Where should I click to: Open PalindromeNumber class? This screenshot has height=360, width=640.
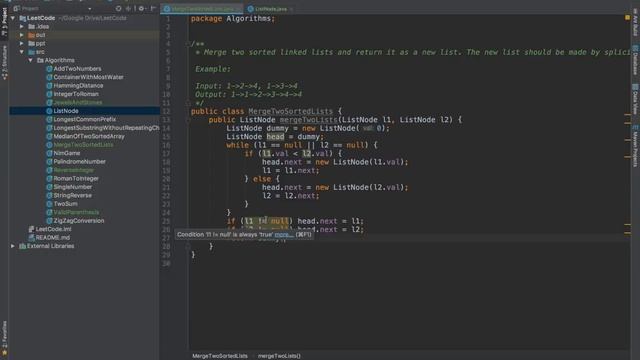tap(80, 162)
